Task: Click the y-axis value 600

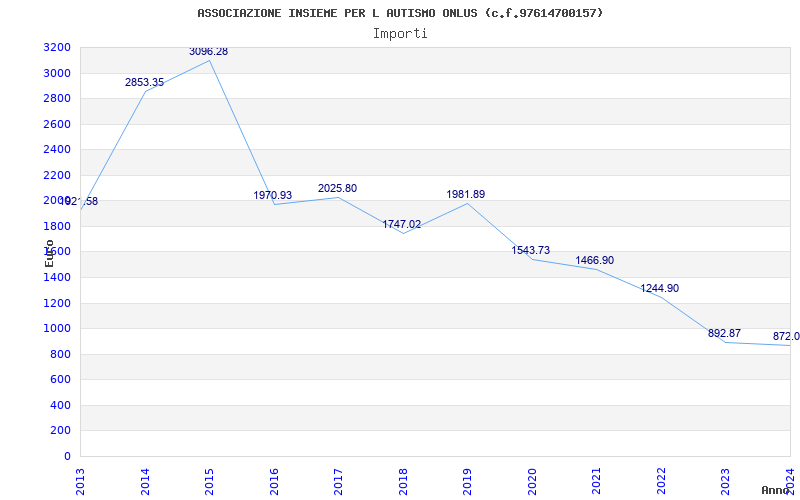Action: [60, 380]
